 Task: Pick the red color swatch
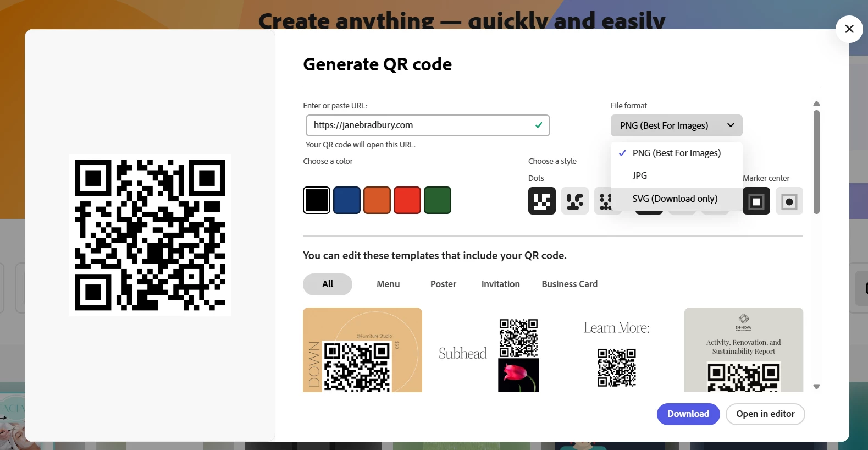(x=407, y=200)
